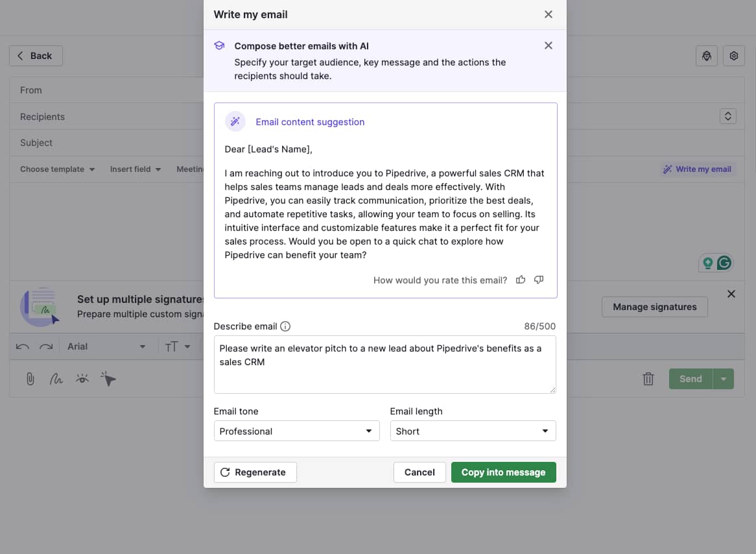Expand the recipients up-down chevron control

coord(727,116)
